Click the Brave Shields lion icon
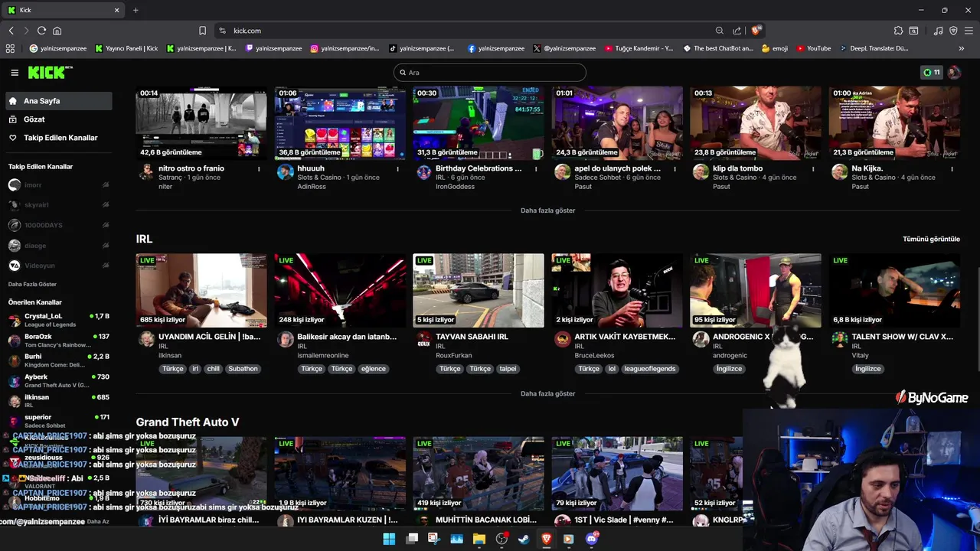980x551 pixels. [x=756, y=31]
